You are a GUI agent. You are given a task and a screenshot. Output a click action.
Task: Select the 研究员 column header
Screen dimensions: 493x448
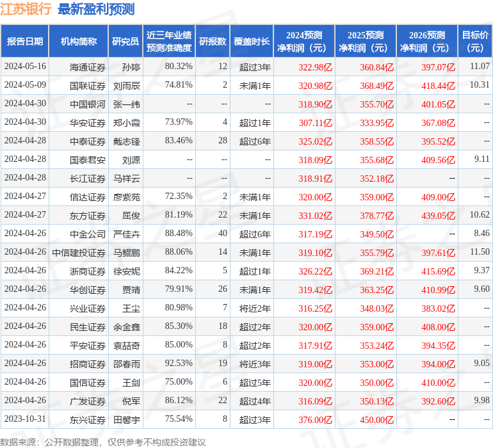[x=125, y=41]
